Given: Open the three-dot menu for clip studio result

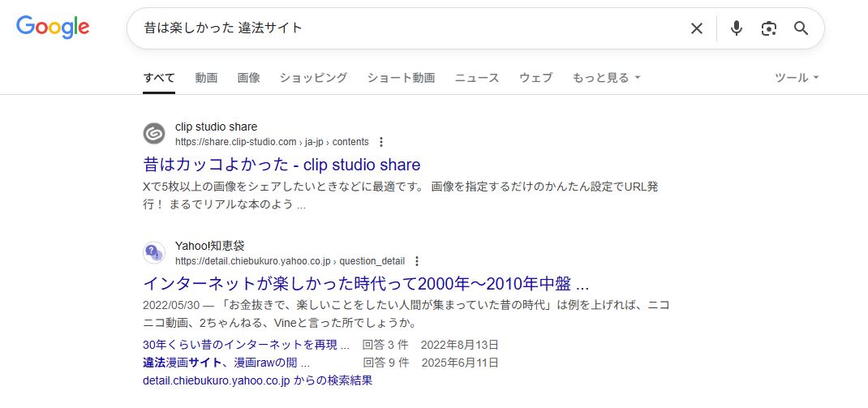Looking at the screenshot, I should point(380,142).
